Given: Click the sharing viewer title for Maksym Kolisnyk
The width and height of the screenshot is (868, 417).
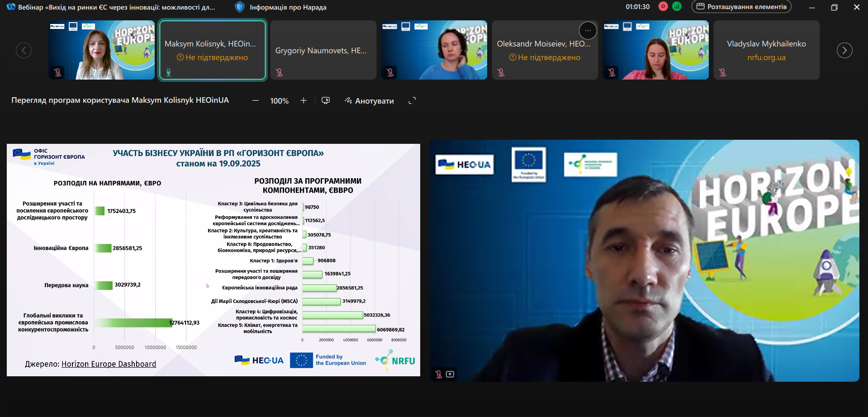Looking at the screenshot, I should point(120,100).
